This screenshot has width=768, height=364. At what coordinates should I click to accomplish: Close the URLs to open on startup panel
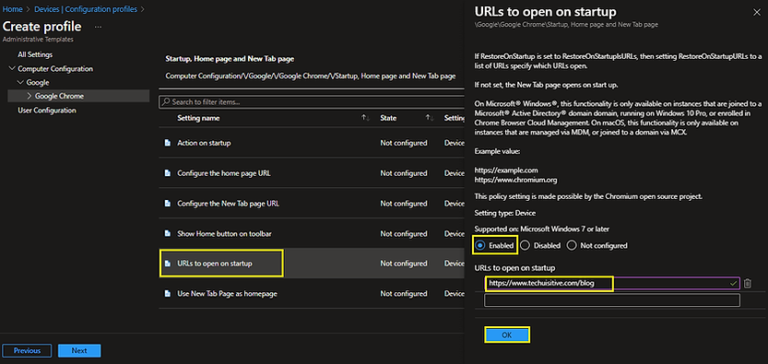(756, 13)
